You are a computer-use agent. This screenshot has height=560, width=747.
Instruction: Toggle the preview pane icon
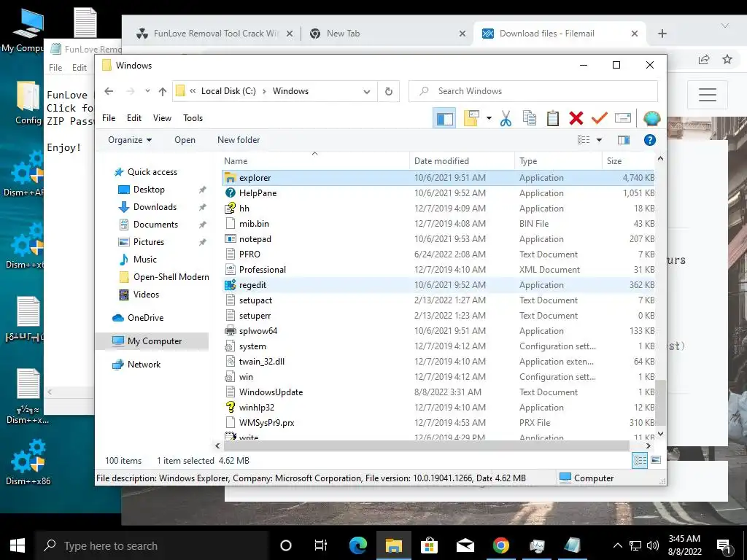[x=624, y=140]
